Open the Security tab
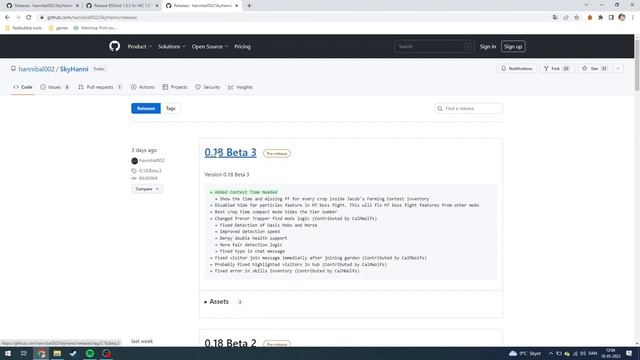This screenshot has height=360, width=640. click(208, 87)
